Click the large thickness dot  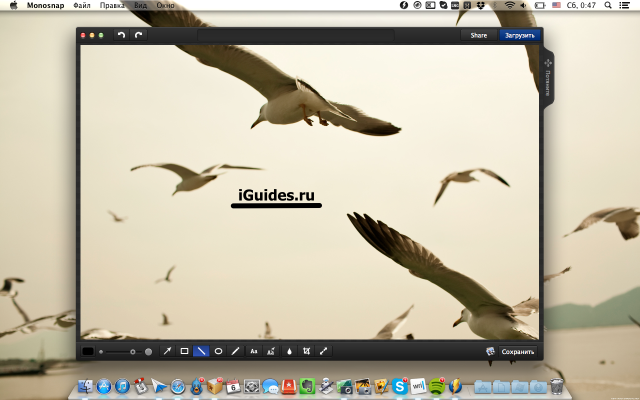point(149,351)
